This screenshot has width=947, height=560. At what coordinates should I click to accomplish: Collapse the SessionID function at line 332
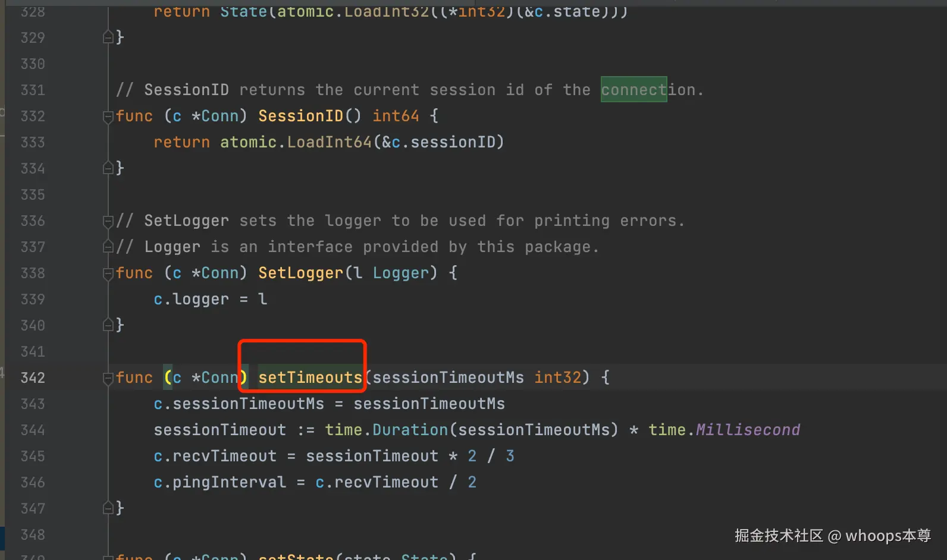point(108,117)
